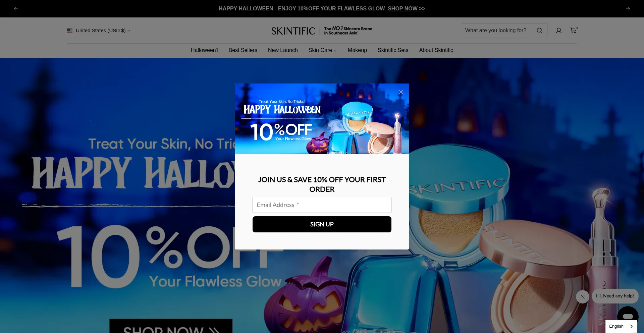Open the Halloween menu item
Screen dimensions: 644x333
click(x=204, y=50)
